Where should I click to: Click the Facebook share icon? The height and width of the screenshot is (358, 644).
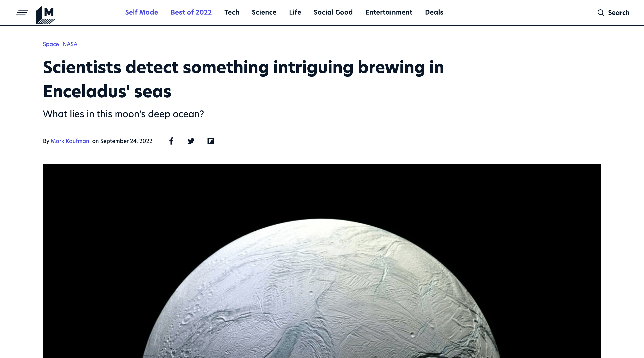[x=171, y=141]
